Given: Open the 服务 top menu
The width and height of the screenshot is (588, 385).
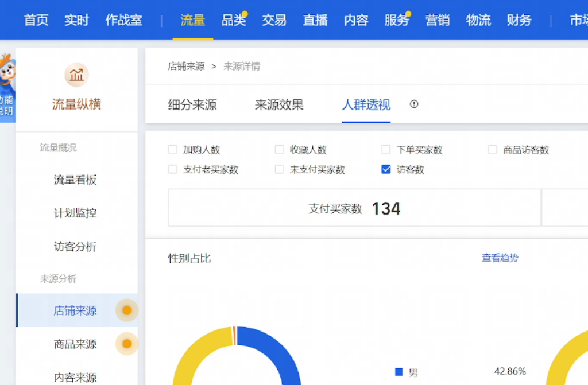Looking at the screenshot, I should pyautogui.click(x=397, y=20).
